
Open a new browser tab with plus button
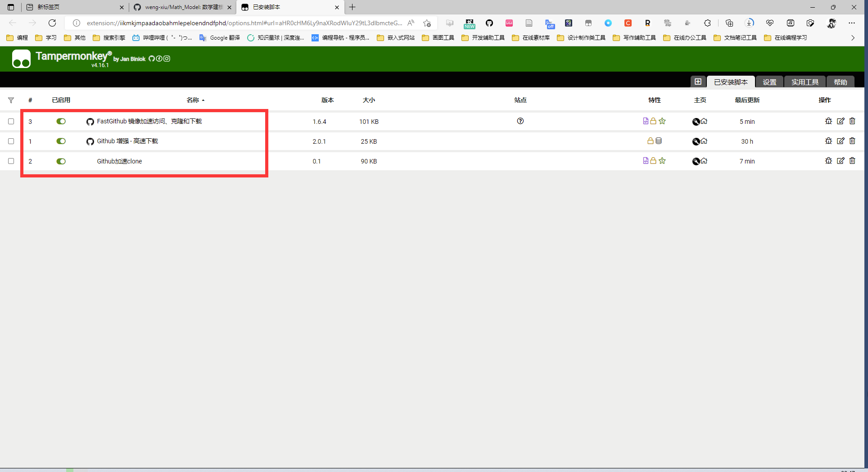point(352,7)
